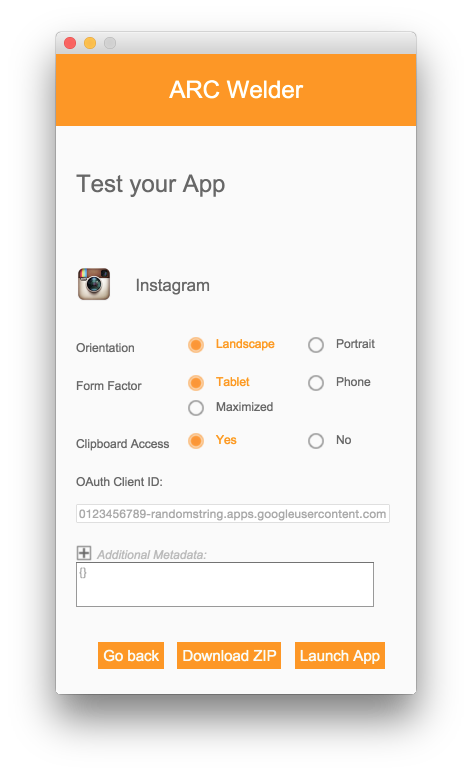Image resolution: width=472 pixels, height=774 pixels.
Task: Click the ARC Welder header title
Action: point(236,90)
